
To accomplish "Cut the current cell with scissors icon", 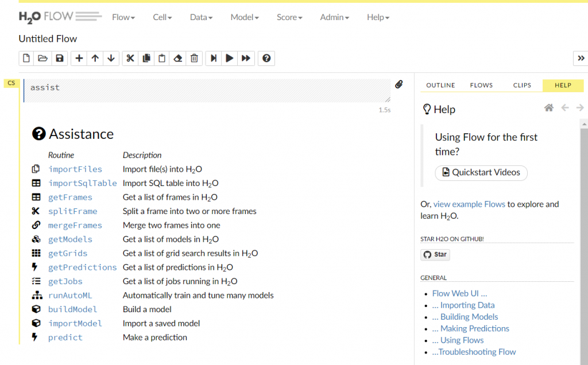I will point(130,58).
